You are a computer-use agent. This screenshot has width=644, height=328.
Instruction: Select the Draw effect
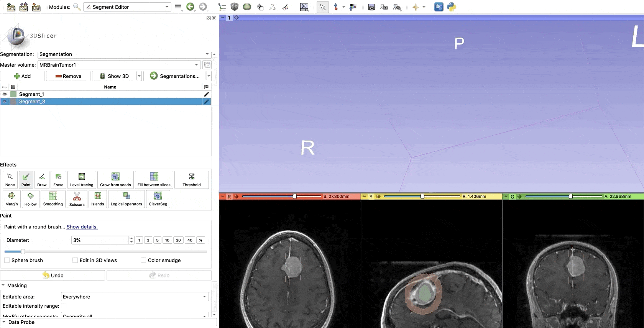coord(42,180)
